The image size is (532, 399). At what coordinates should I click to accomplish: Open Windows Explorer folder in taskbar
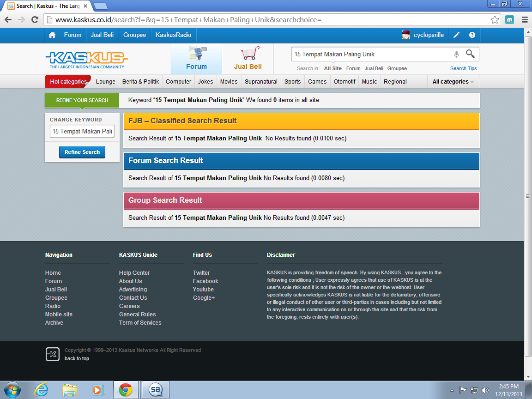(x=70, y=390)
